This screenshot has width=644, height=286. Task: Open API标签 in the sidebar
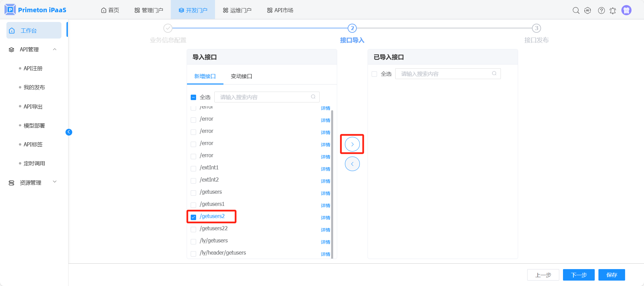point(33,144)
